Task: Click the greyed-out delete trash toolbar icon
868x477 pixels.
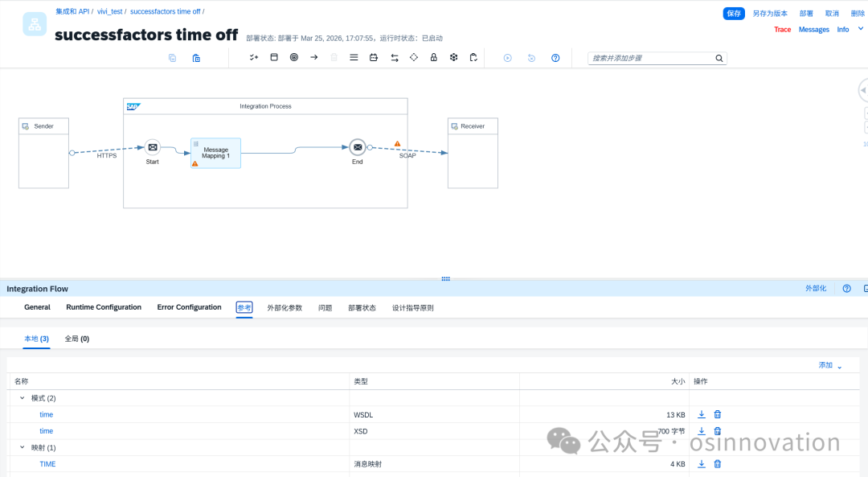Action: pos(334,58)
